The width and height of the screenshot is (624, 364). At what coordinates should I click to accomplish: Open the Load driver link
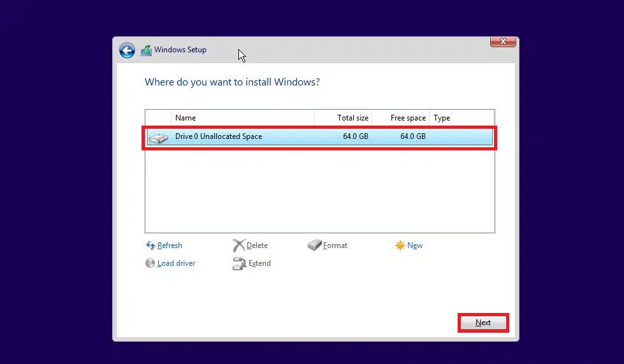[177, 263]
